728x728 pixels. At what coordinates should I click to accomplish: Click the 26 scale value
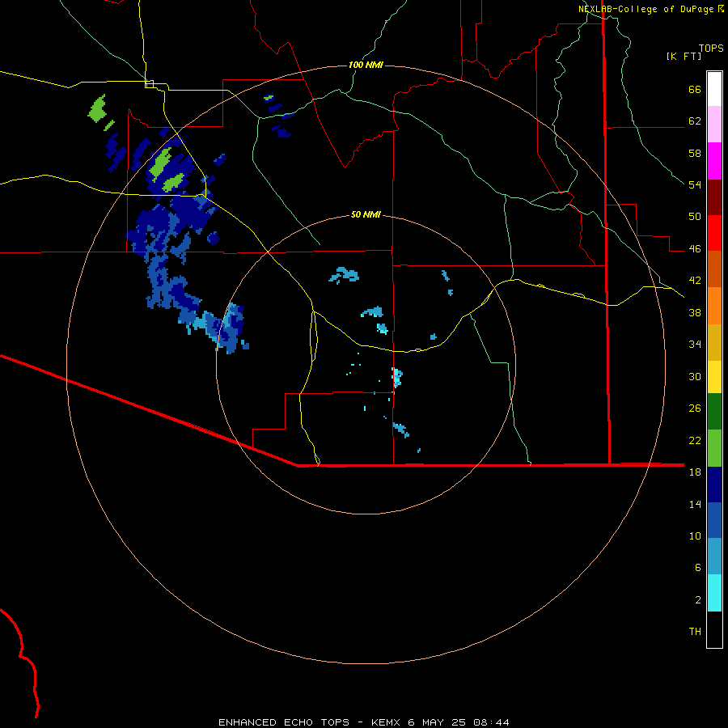click(x=695, y=408)
